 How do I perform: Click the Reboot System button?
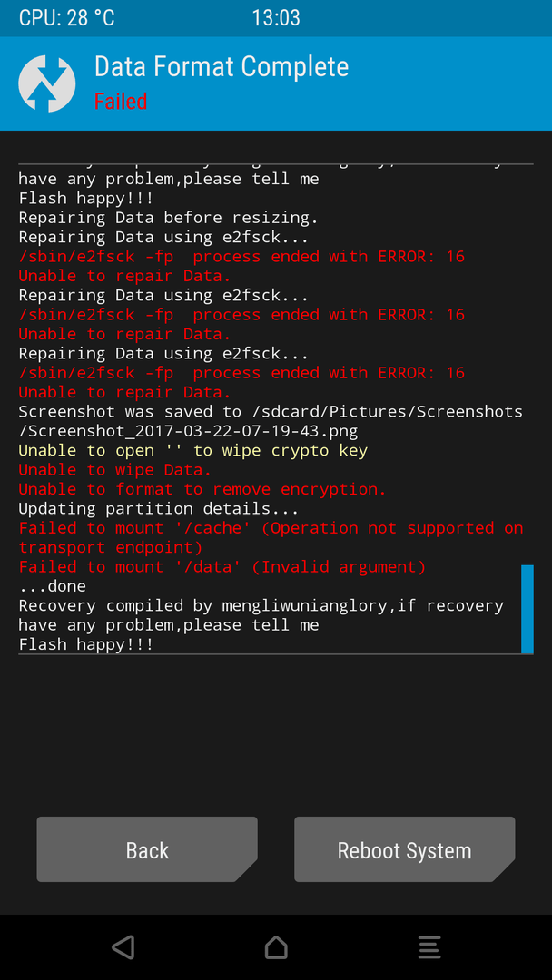[404, 849]
